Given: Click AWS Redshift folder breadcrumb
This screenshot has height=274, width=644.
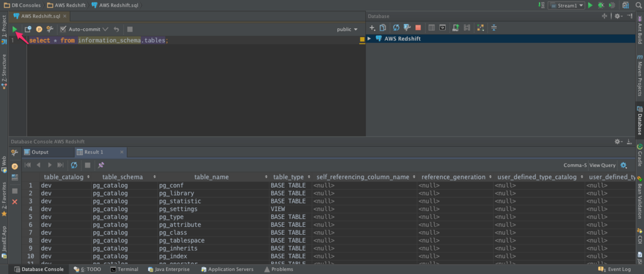Looking at the screenshot, I should point(66,5).
